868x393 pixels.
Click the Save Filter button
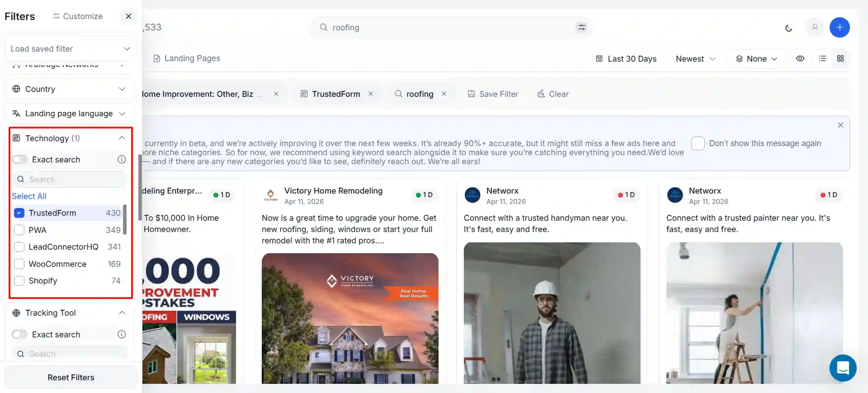pos(493,94)
